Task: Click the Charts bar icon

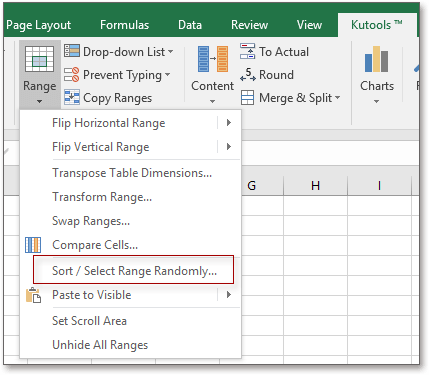Action: coord(377,59)
